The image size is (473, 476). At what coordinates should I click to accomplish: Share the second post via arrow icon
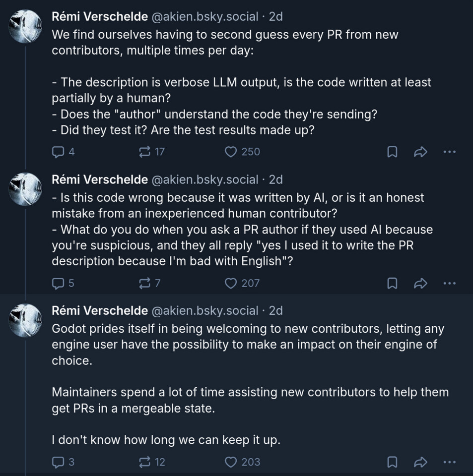point(420,283)
